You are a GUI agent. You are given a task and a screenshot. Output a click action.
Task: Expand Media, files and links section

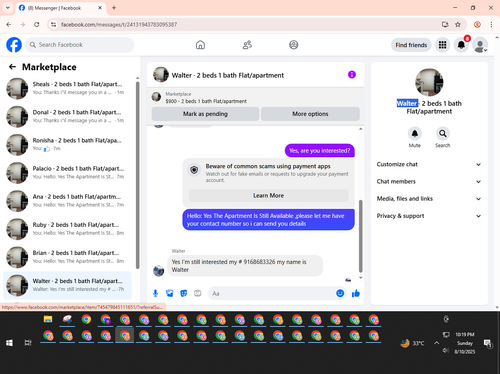[x=429, y=199]
